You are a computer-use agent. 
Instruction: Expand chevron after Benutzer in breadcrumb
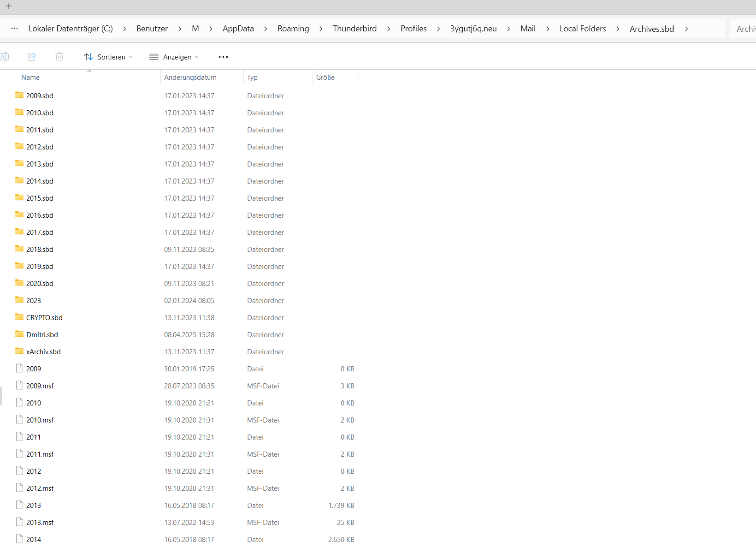coord(180,29)
